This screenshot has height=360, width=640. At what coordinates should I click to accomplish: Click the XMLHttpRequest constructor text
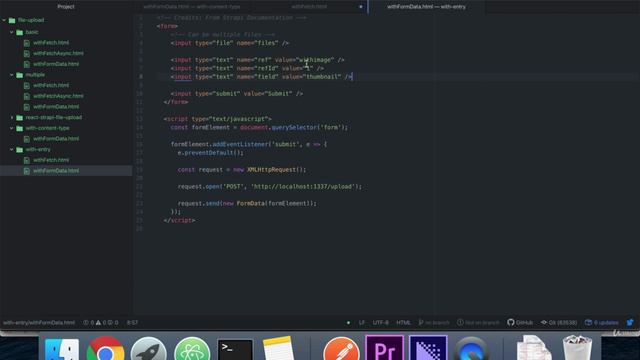271,170
